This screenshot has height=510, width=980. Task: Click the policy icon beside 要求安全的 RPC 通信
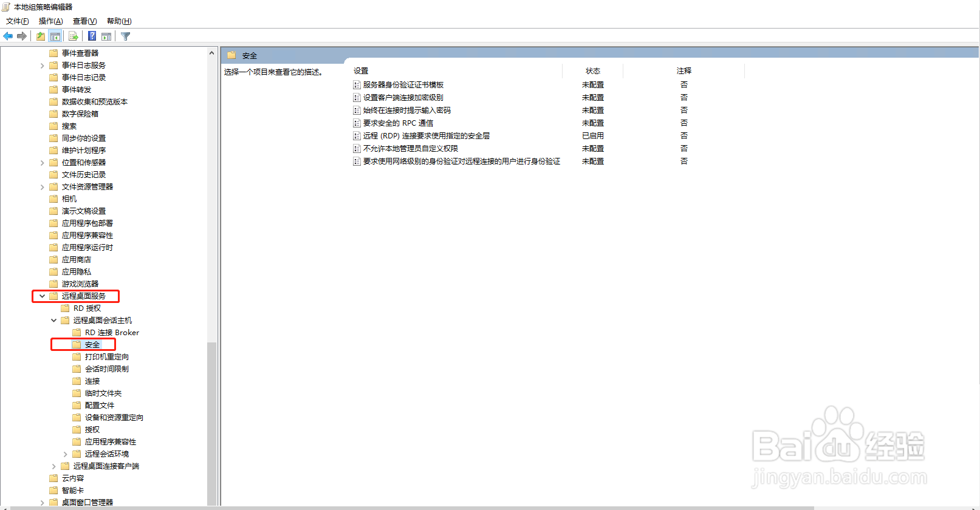point(357,123)
